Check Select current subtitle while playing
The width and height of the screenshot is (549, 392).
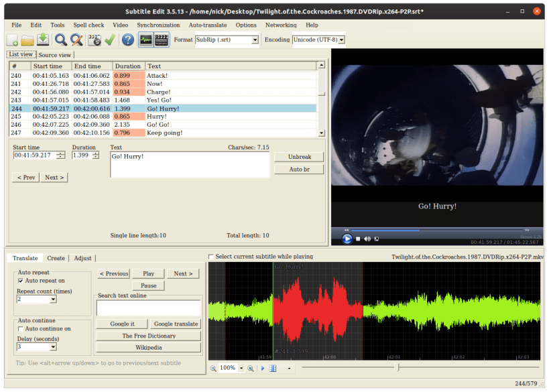[x=212, y=257]
